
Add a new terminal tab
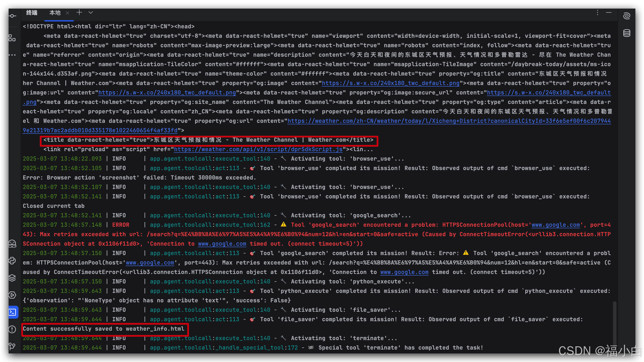[79, 12]
